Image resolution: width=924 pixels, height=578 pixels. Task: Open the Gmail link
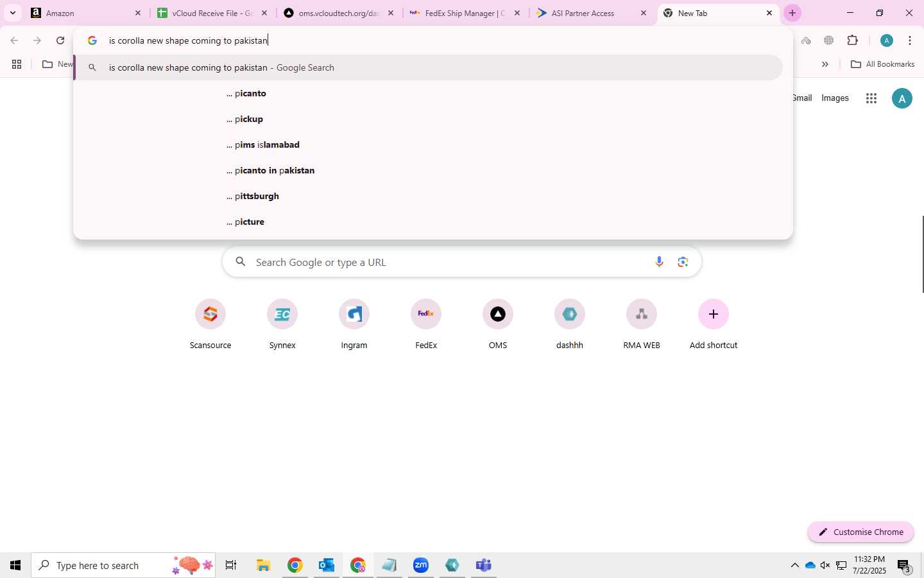click(803, 98)
